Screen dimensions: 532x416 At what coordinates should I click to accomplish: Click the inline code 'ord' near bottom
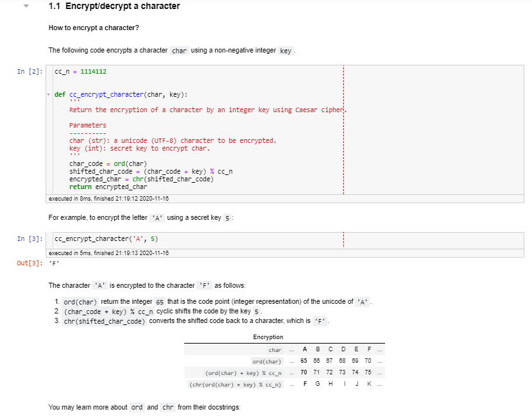pyautogui.click(x=137, y=406)
